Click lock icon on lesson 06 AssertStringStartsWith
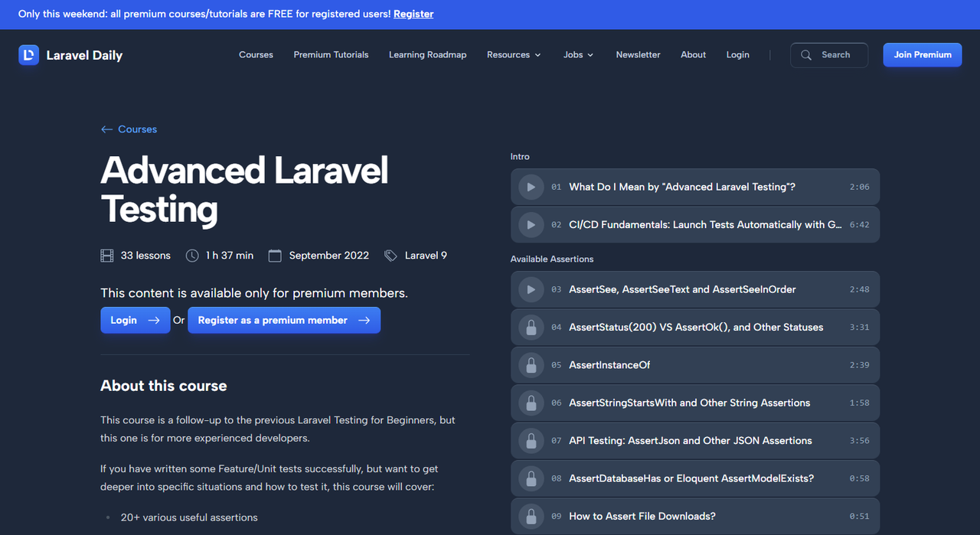The height and width of the screenshot is (535, 980). (x=531, y=403)
